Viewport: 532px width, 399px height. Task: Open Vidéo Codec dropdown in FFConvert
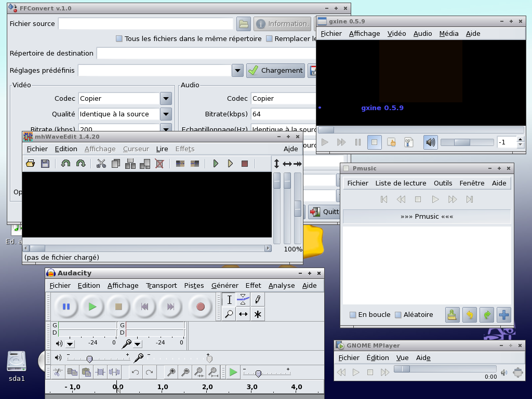coord(166,99)
